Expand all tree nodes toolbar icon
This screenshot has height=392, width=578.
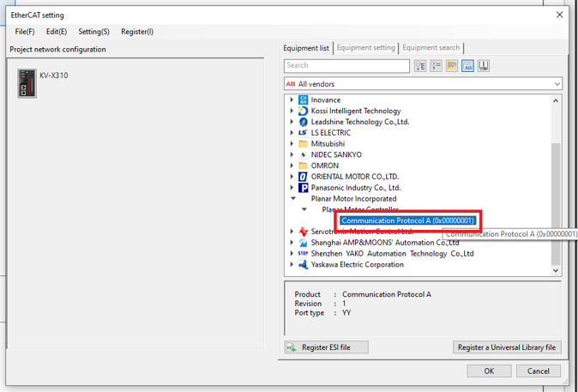(x=420, y=66)
